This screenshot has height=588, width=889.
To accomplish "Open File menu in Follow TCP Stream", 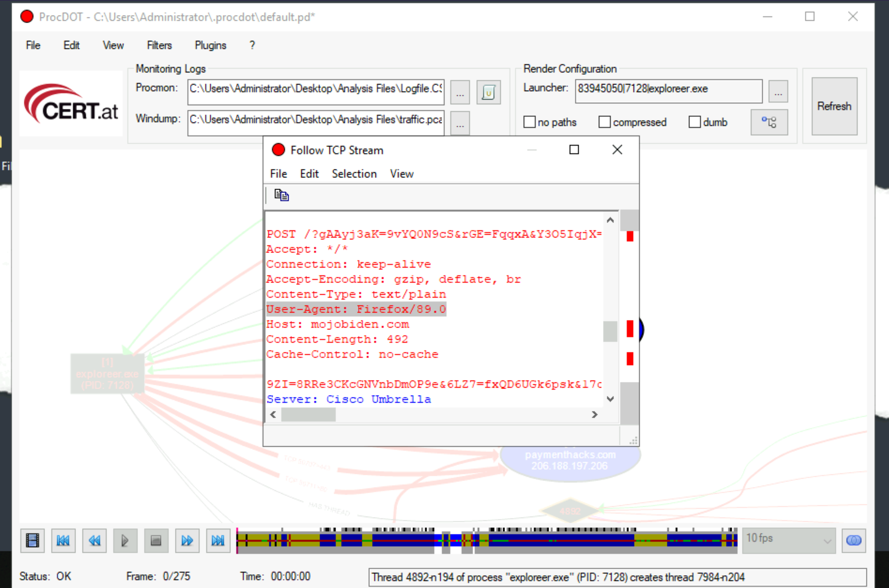I will (x=278, y=174).
